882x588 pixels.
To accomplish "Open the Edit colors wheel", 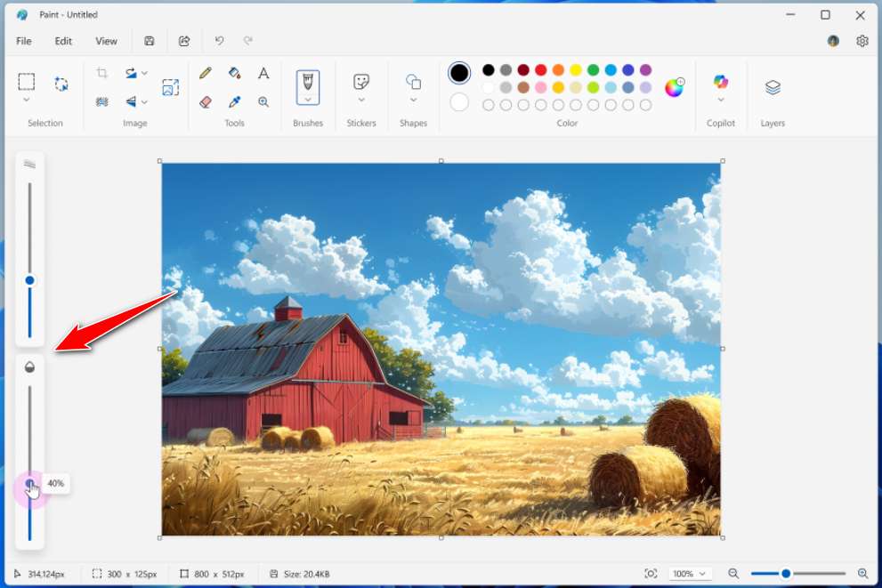I will pyautogui.click(x=676, y=85).
